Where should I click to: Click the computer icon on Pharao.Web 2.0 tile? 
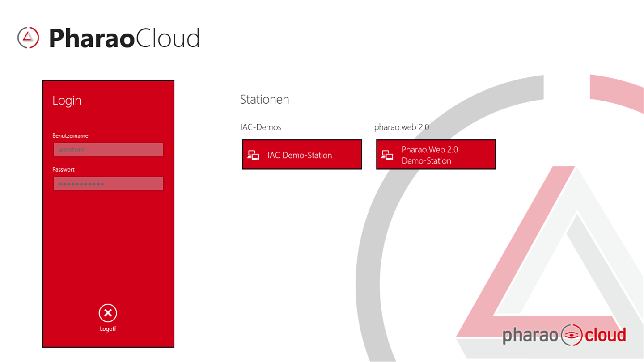387,155
